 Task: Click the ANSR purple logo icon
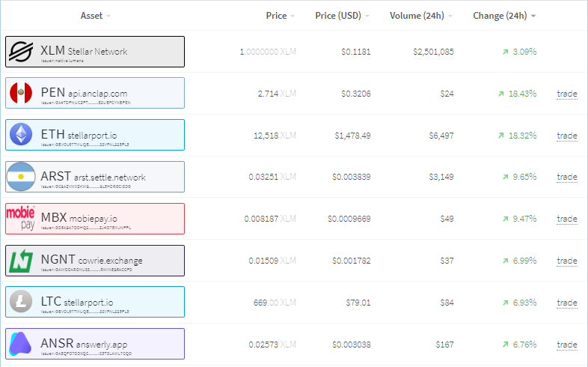click(20, 343)
